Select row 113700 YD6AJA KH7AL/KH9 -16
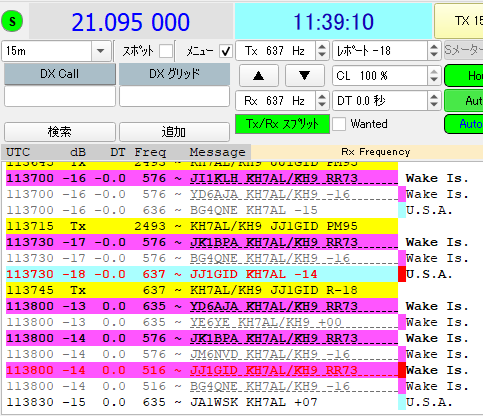The width and height of the screenshot is (483, 416). [x=202, y=194]
